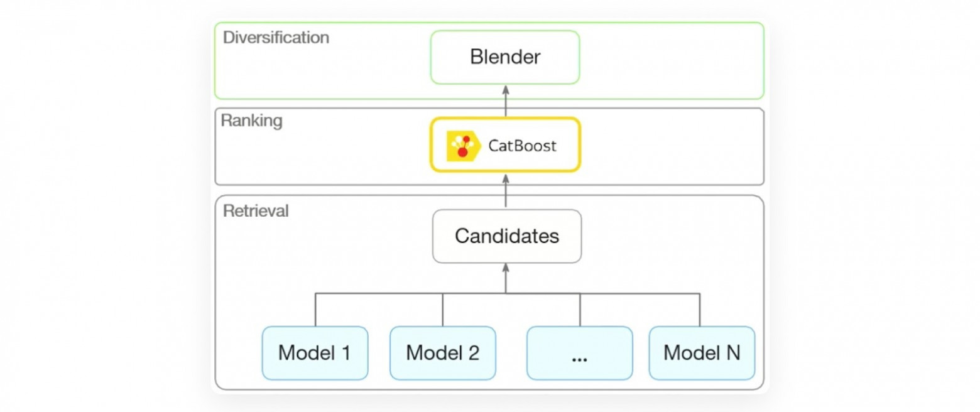980x412 pixels.
Task: Click the Model 1 box
Action: coord(315,352)
